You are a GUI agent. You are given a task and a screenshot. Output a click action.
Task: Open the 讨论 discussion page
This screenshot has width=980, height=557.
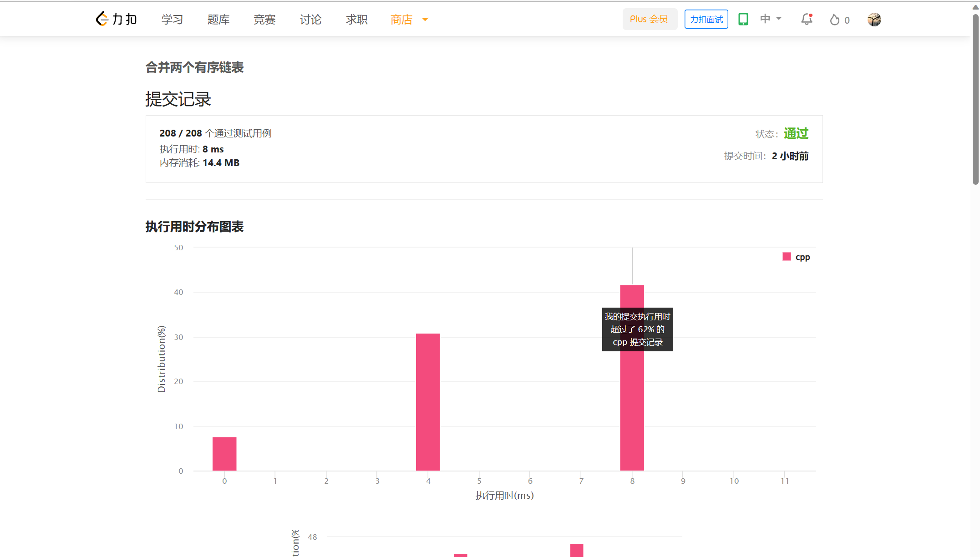point(310,20)
